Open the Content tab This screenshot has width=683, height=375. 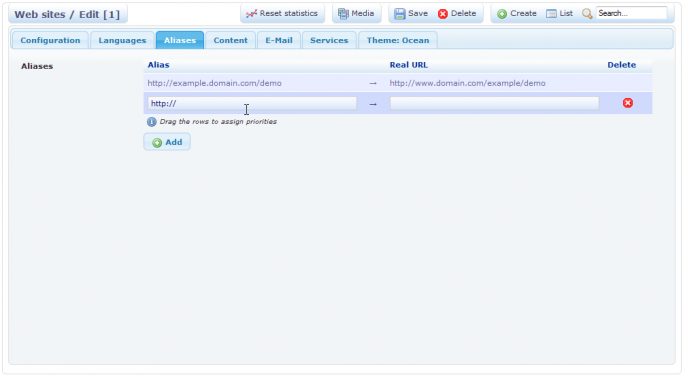(230, 40)
